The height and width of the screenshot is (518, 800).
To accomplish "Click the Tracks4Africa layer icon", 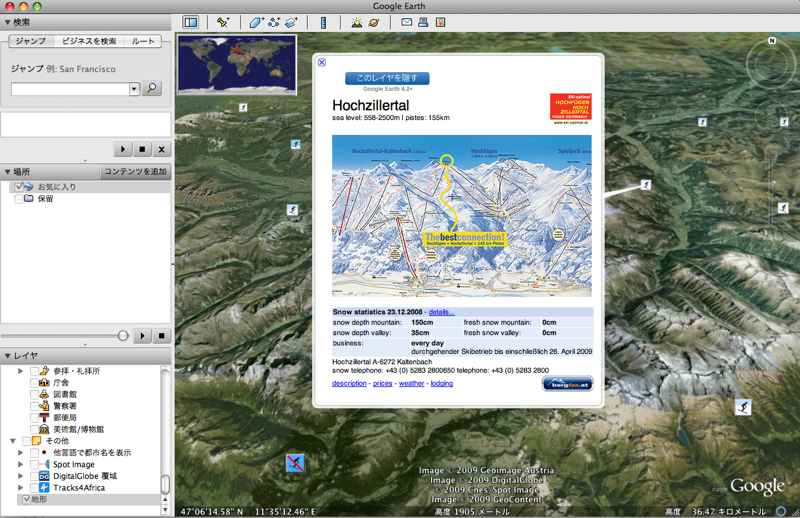I will point(44,487).
